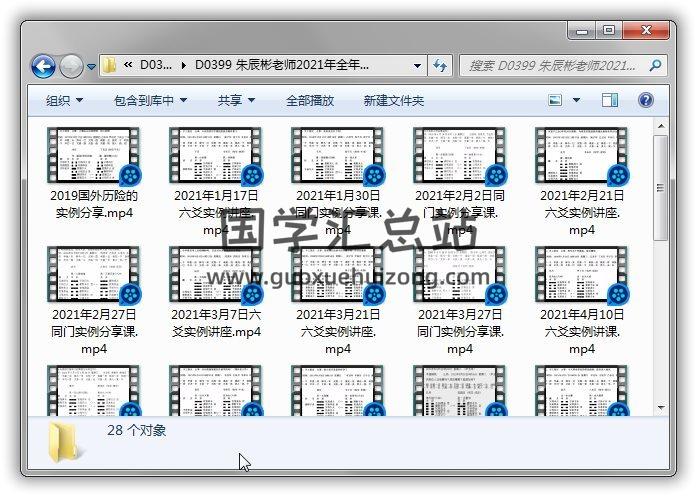Select video thumbnail 2021年1月17日六爻实例讲座
697x497 pixels.
(x=216, y=156)
